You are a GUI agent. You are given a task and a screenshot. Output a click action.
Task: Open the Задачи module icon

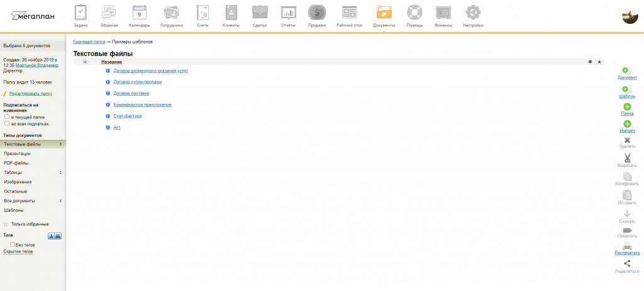coord(80,13)
